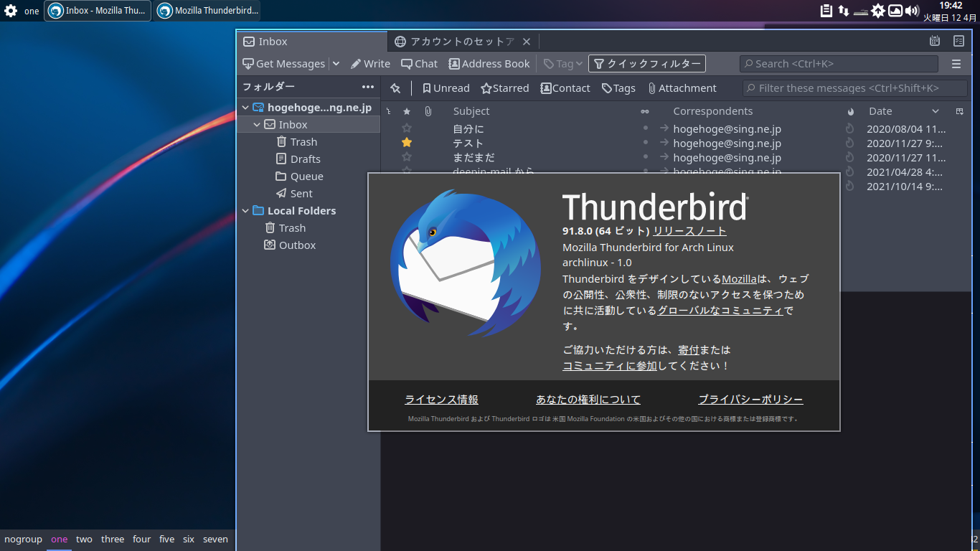This screenshot has width=980, height=551.
Task: Toggle the Contact quick filter
Action: pyautogui.click(x=565, y=88)
